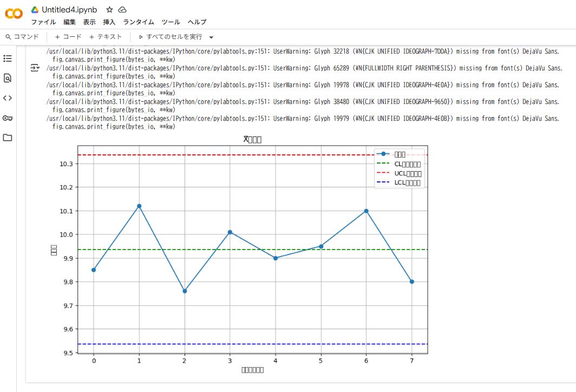This screenshot has width=576, height=392.
Task: Click the data point at x=1 on the chart
Action: (139, 206)
